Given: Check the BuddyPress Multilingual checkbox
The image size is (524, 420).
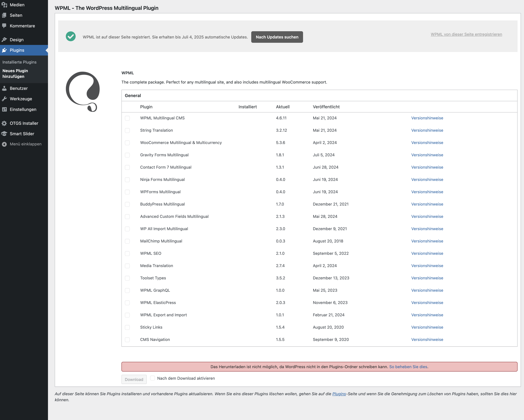Looking at the screenshot, I should pyautogui.click(x=127, y=204).
